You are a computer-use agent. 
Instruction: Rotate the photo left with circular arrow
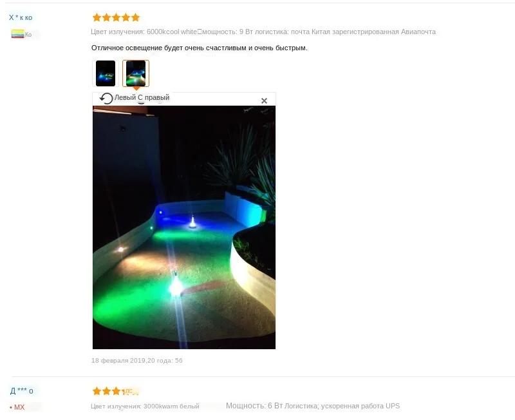[x=106, y=99]
